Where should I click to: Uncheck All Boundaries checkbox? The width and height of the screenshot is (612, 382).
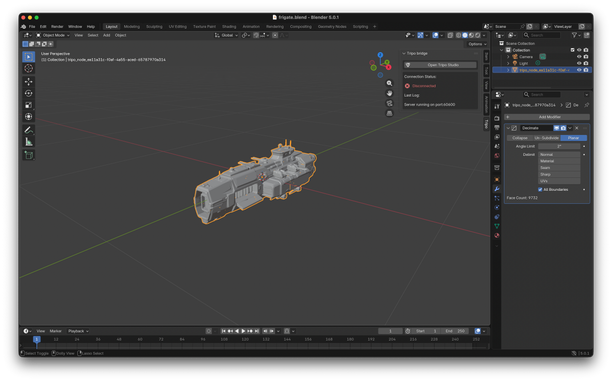540,190
